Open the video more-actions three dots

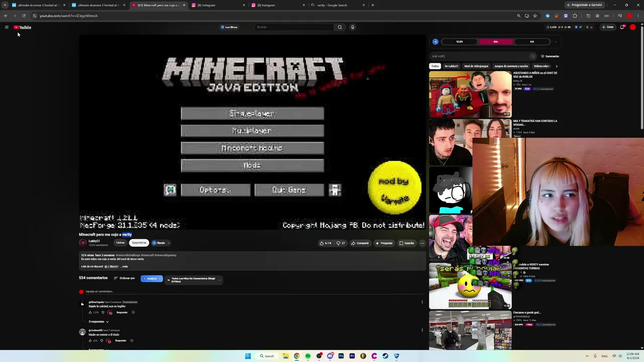(422, 243)
